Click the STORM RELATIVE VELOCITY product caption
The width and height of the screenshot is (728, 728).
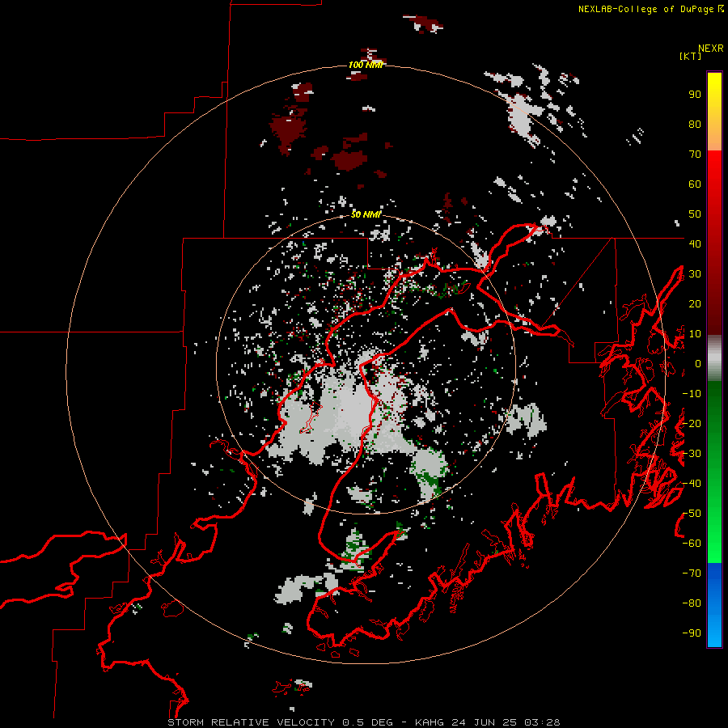click(x=363, y=722)
